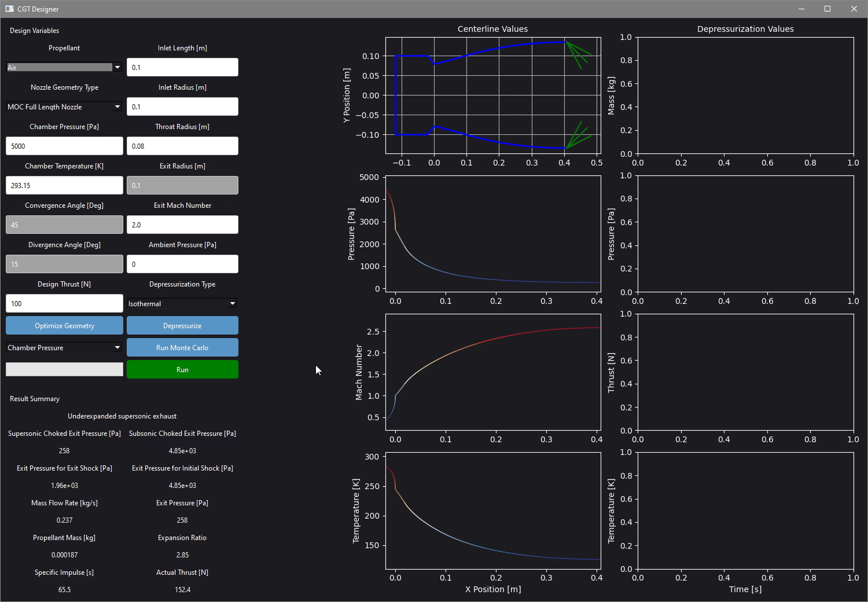
Task: Click the Throat Radius field showing 0.08
Action: click(x=182, y=146)
